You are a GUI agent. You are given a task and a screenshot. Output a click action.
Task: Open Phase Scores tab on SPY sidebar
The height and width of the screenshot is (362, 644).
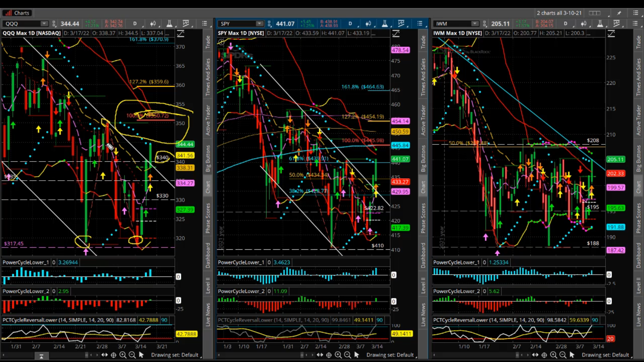[423, 218]
